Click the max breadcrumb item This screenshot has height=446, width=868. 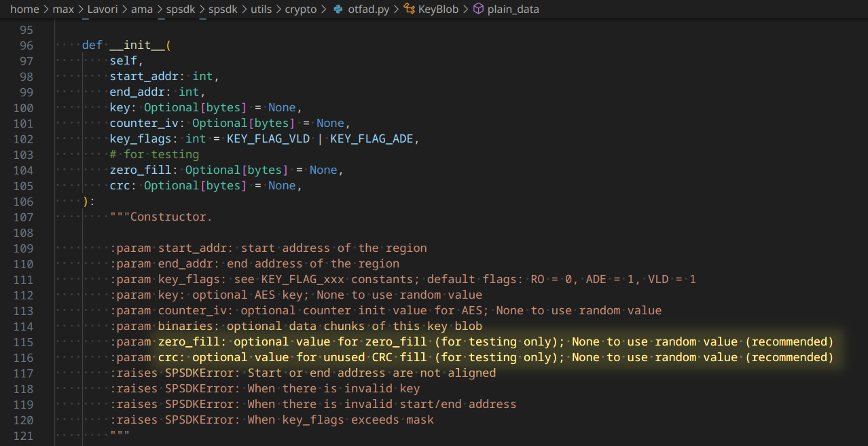tap(65, 9)
